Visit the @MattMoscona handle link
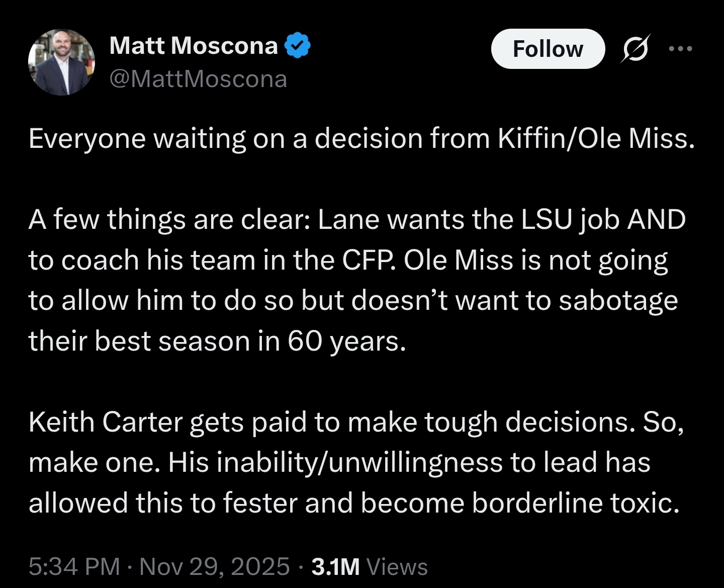 pos(198,79)
